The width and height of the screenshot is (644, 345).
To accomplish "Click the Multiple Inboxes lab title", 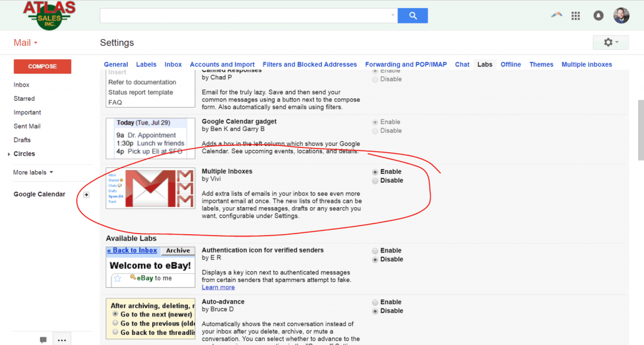I will (226, 171).
